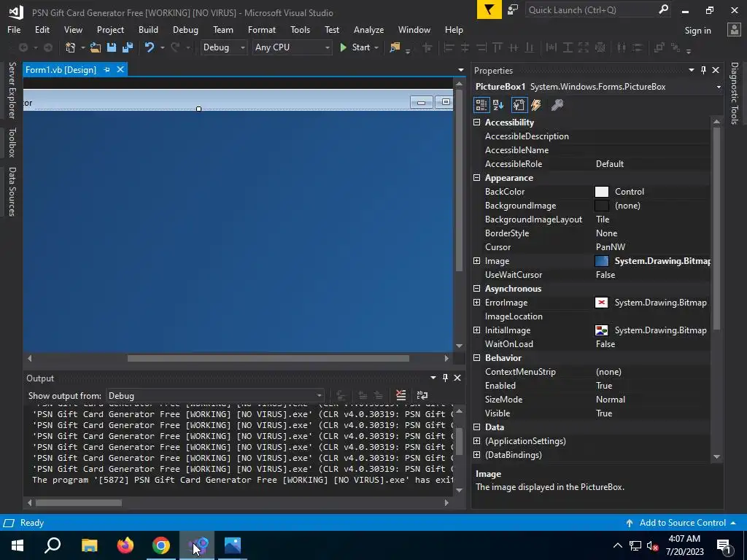Click the Property Pages wrench icon
747x560 pixels.
point(557,105)
